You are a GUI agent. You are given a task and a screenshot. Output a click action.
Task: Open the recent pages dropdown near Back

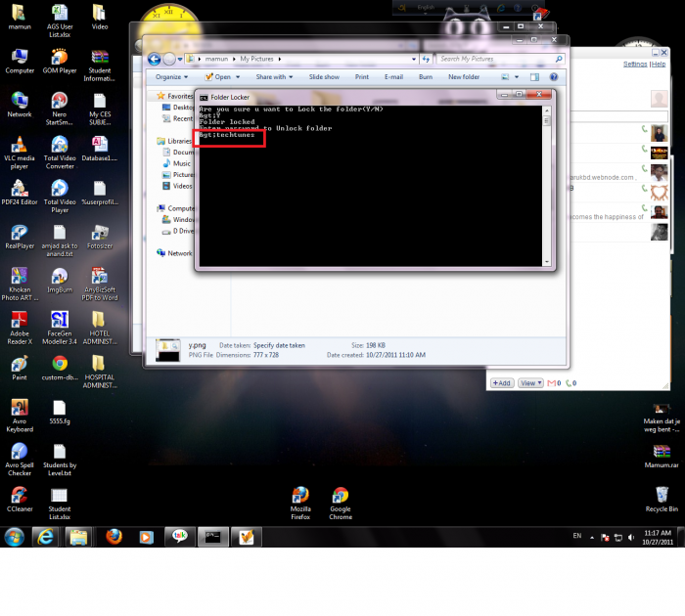click(x=179, y=59)
